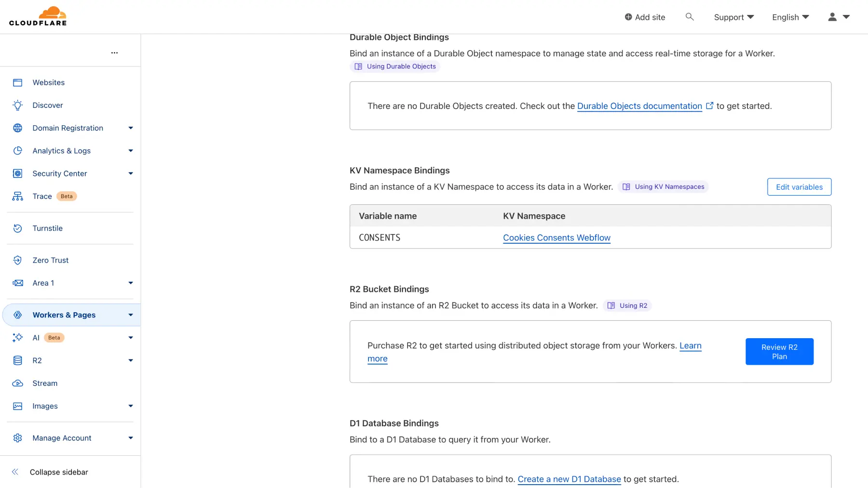The image size is (868, 488).
Task: Open user account dropdown arrow
Action: [x=846, y=17]
